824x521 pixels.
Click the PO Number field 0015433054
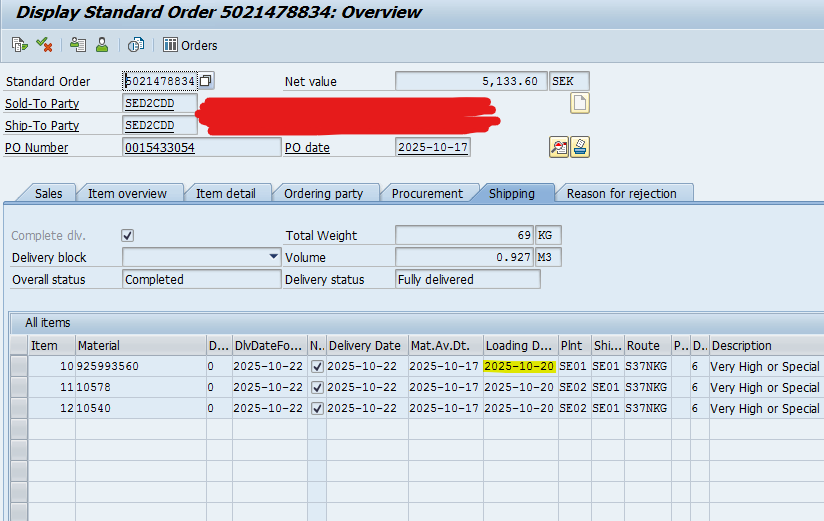[x=202, y=147]
